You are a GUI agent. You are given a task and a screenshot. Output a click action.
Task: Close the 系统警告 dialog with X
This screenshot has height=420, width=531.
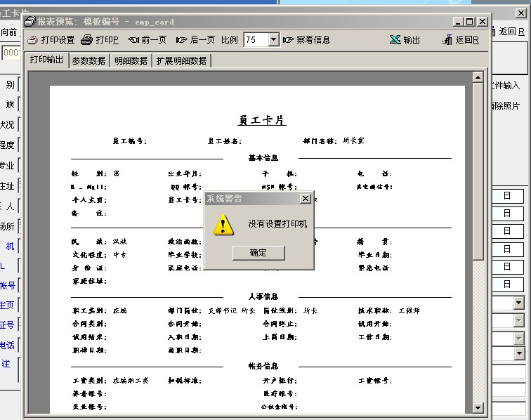pyautogui.click(x=305, y=199)
